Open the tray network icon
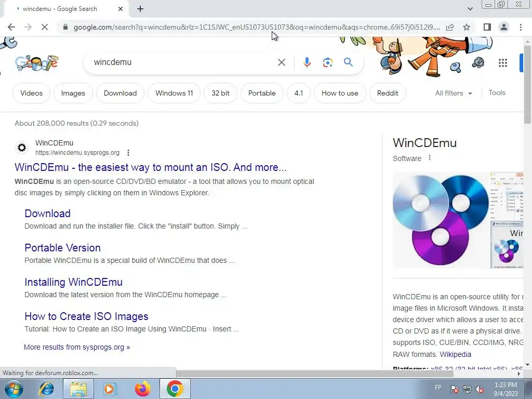The width and height of the screenshot is (532, 399). click(467, 389)
